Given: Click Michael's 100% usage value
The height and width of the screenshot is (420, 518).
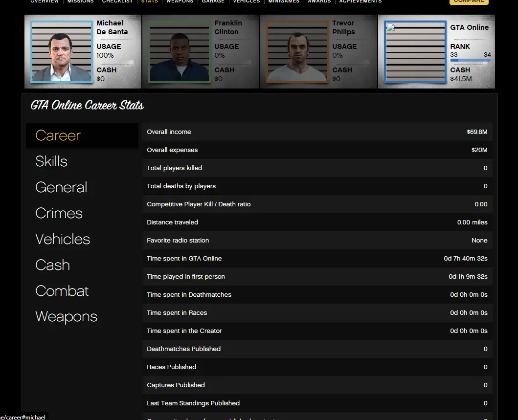Looking at the screenshot, I should [x=105, y=55].
